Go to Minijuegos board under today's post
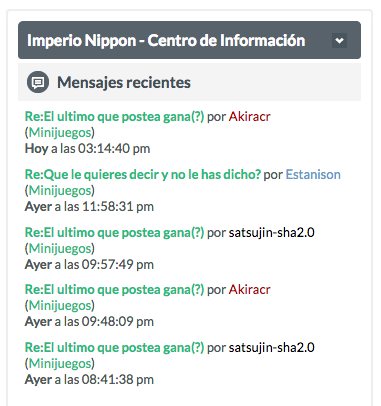The width and height of the screenshot is (381, 406). coord(60,133)
